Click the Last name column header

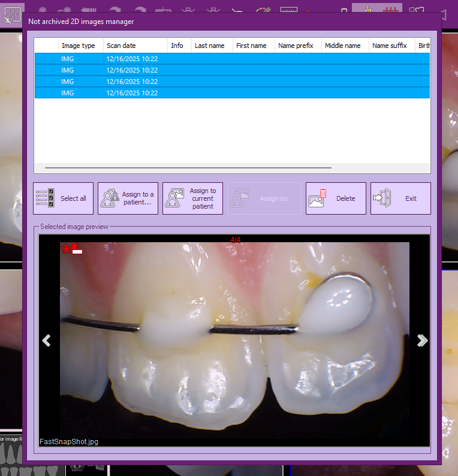[x=212, y=46]
